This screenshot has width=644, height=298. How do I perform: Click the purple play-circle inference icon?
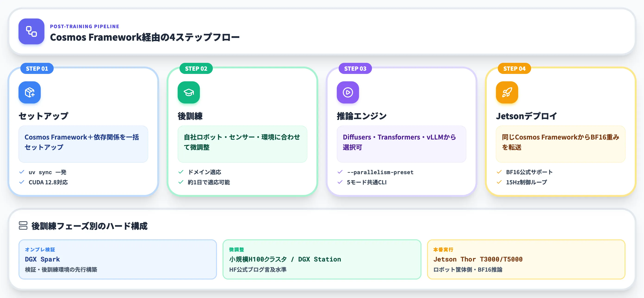(348, 92)
